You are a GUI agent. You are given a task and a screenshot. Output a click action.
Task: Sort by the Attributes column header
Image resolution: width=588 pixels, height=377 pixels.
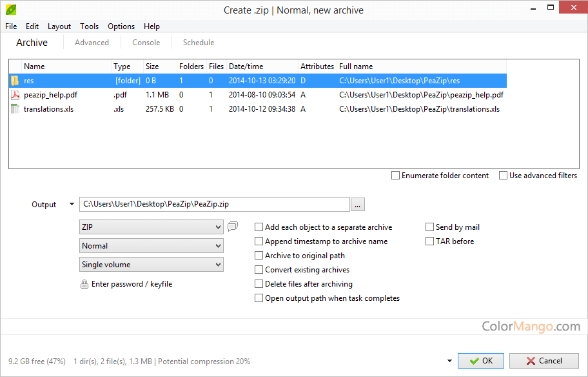coord(317,66)
